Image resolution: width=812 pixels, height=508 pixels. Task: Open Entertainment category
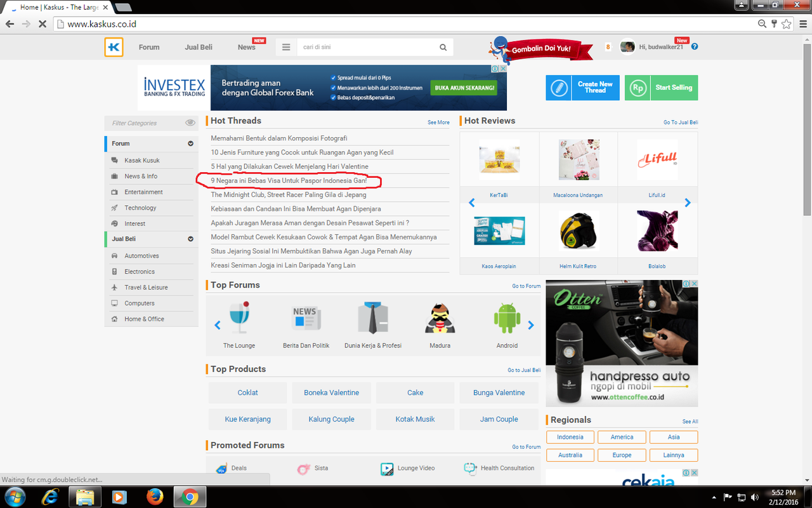tap(143, 192)
